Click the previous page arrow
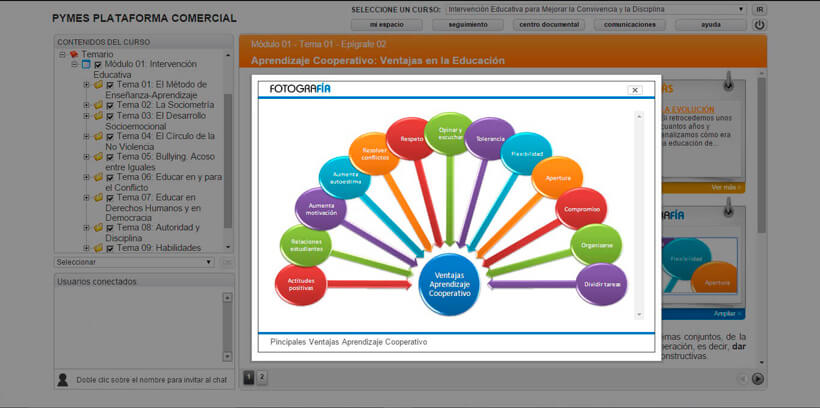820x408 pixels. coord(743,379)
